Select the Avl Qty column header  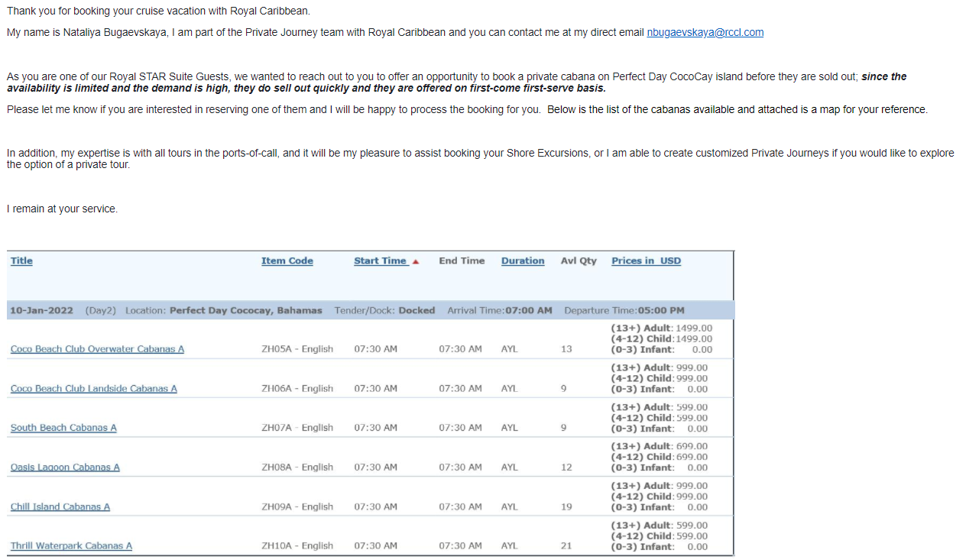[x=579, y=261]
